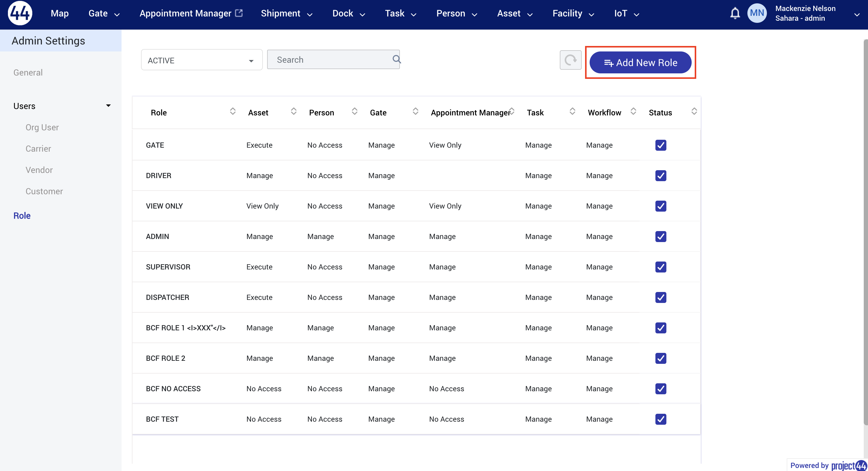Click the page vertical scrollbar
The width and height of the screenshot is (868, 471).
pos(865,233)
